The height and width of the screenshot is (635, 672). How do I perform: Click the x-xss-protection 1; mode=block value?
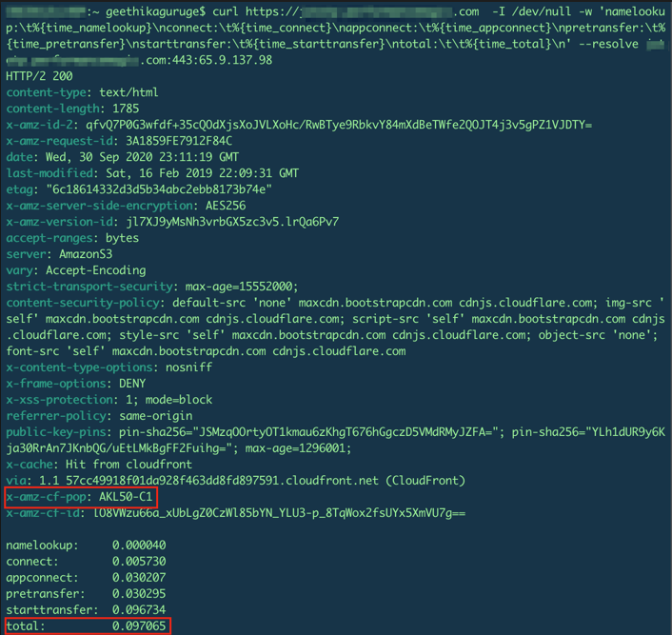click(168, 400)
